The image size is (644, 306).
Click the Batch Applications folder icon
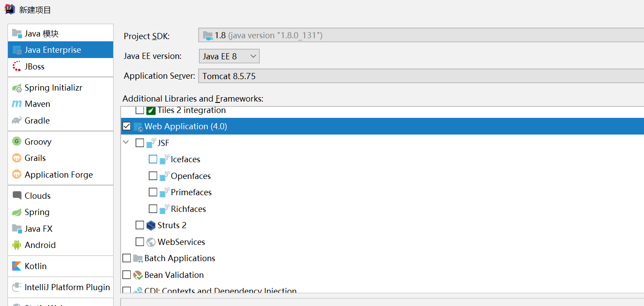(138, 258)
